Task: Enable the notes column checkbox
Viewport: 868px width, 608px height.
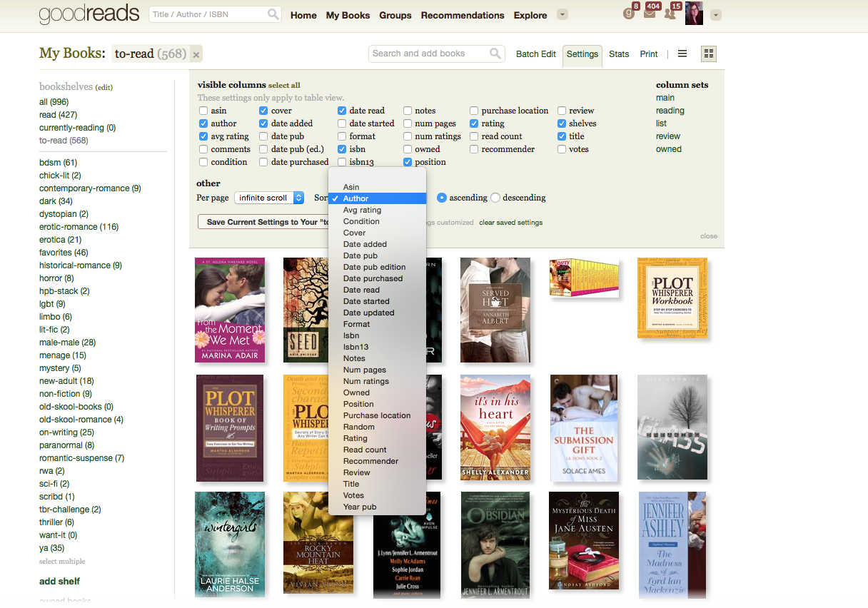Action: (408, 111)
